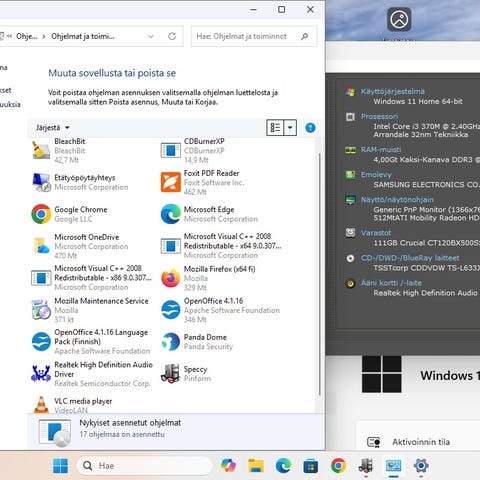480x480 pixels.
Task: Select OpenOffice Language Pack (Finnish) icon
Action: [41, 341]
